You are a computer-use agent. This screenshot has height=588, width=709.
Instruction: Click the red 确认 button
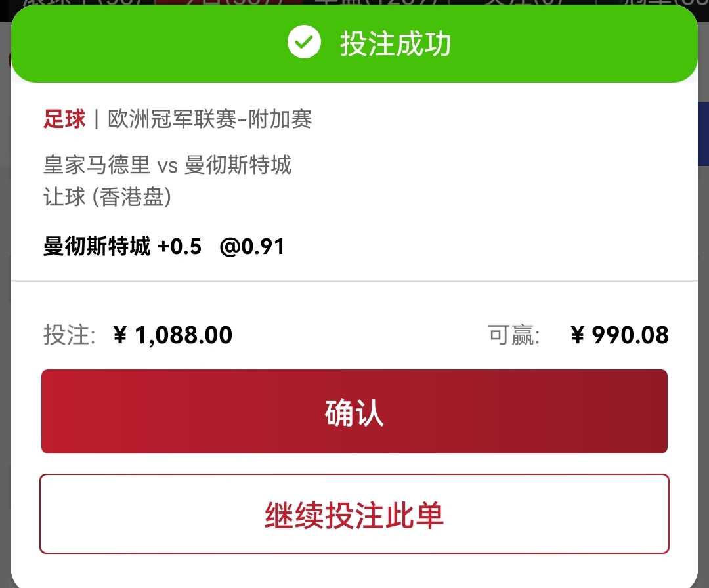354,411
